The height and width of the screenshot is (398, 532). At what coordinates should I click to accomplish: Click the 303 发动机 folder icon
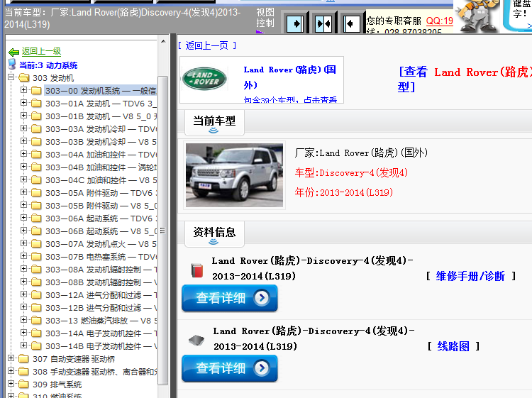click(24, 78)
